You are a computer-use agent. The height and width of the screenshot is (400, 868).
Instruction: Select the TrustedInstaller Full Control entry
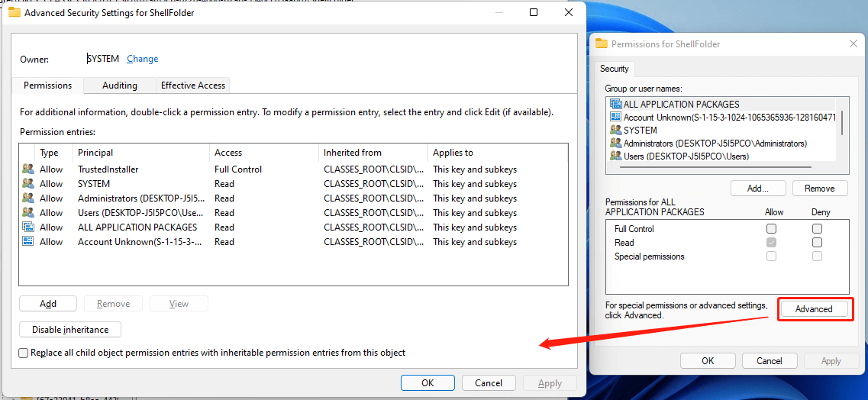[293, 169]
